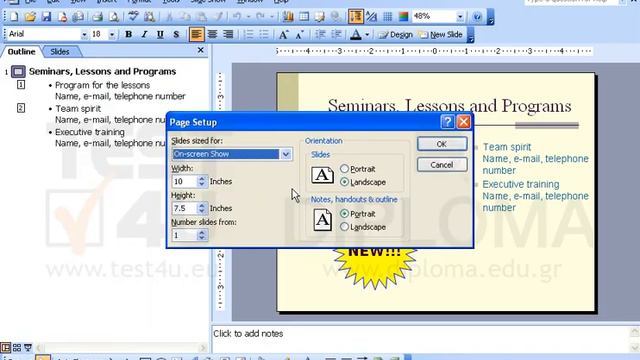Align text left
Viewport: 640px width, 360px height.
196,34
